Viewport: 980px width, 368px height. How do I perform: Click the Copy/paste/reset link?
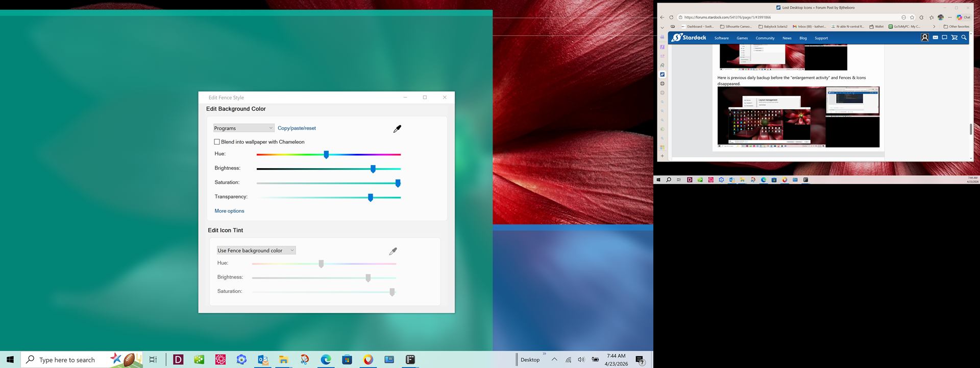click(x=297, y=128)
